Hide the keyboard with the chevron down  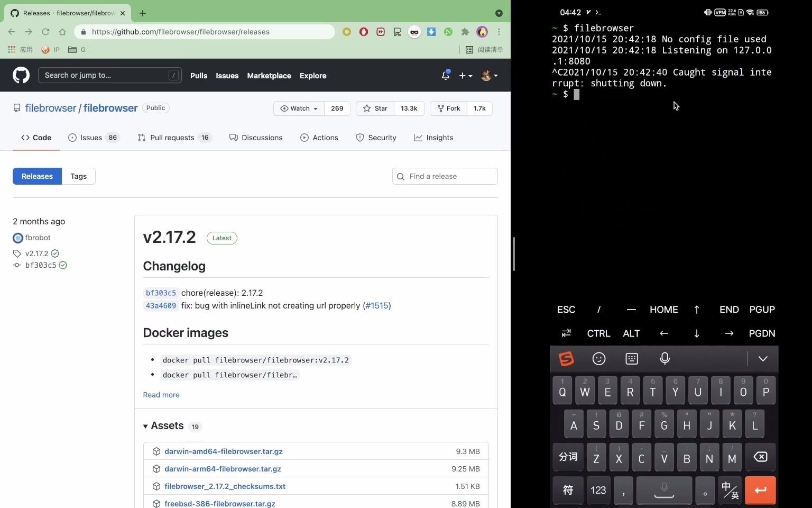pos(763,359)
